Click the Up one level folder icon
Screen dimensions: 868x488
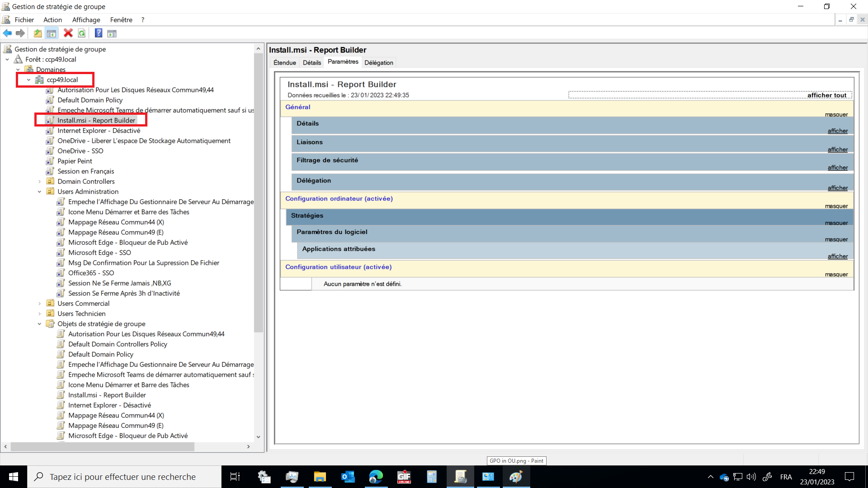(x=38, y=33)
